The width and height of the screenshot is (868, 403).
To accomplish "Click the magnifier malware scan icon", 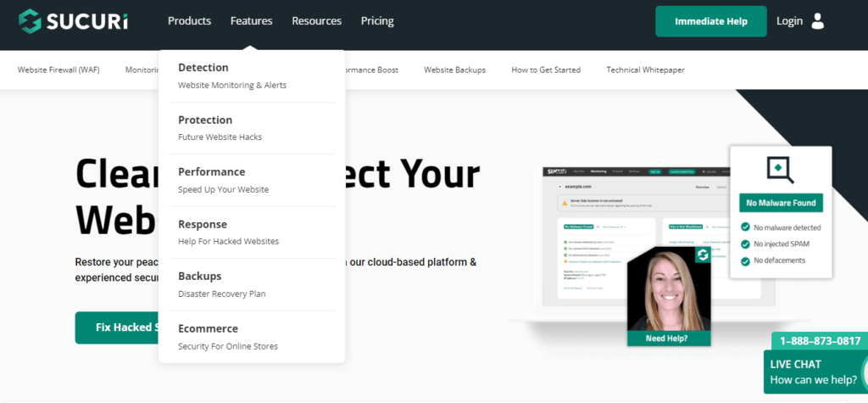I will (781, 170).
